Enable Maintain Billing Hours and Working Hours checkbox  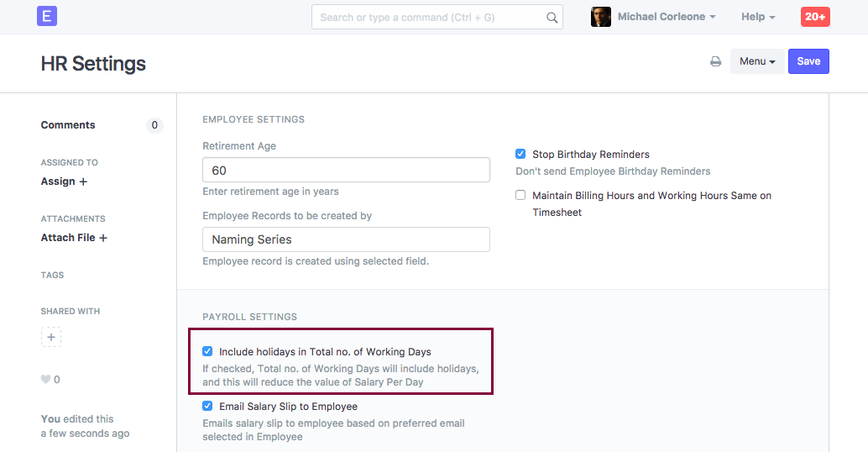click(x=520, y=196)
